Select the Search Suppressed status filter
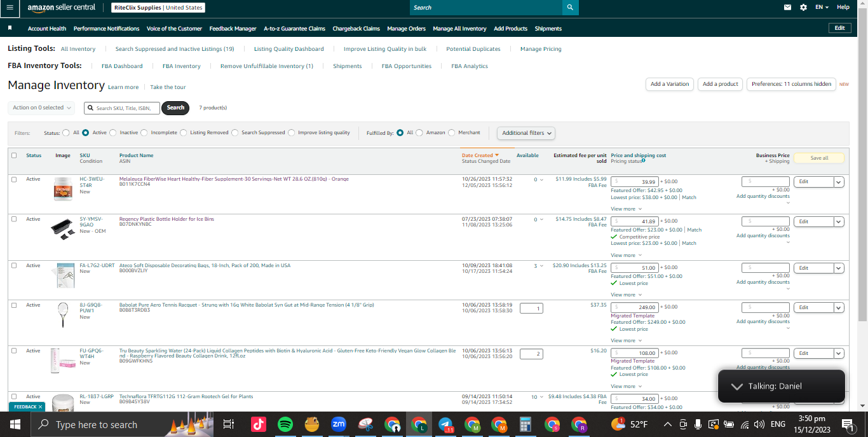 pos(234,133)
